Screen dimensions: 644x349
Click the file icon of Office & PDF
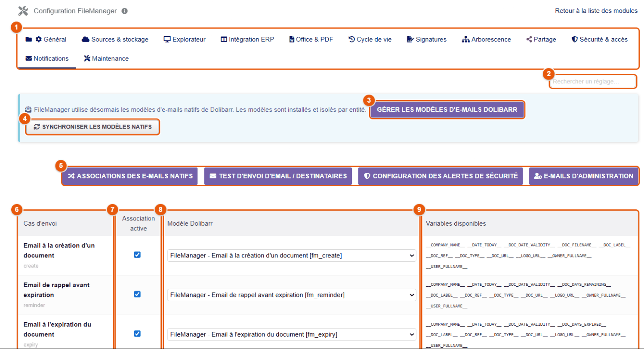(x=292, y=40)
